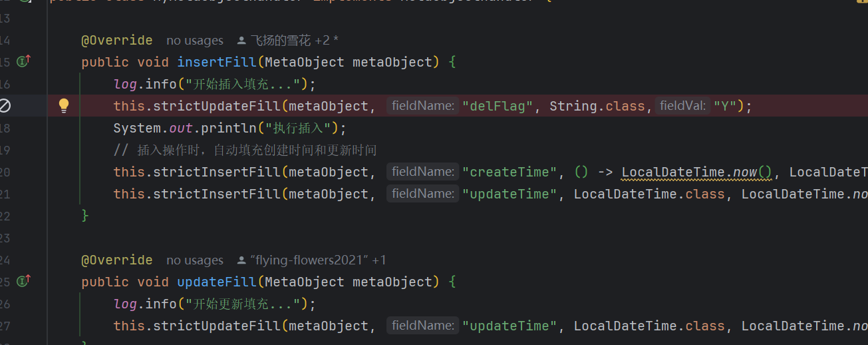Place cursor on the updateFill method name
This screenshot has height=345, width=868.
coord(216,282)
